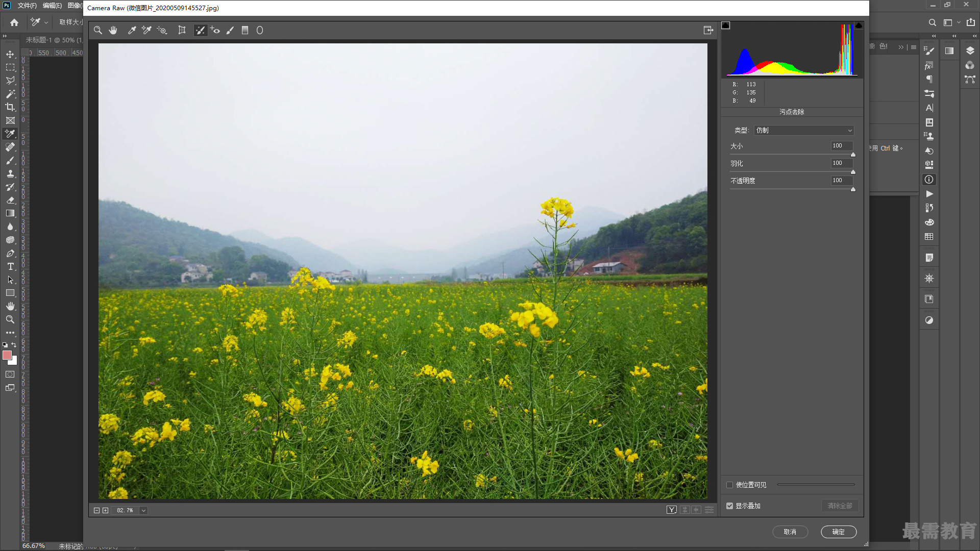
Task: Open the zoom level dropdown arrow
Action: click(143, 511)
